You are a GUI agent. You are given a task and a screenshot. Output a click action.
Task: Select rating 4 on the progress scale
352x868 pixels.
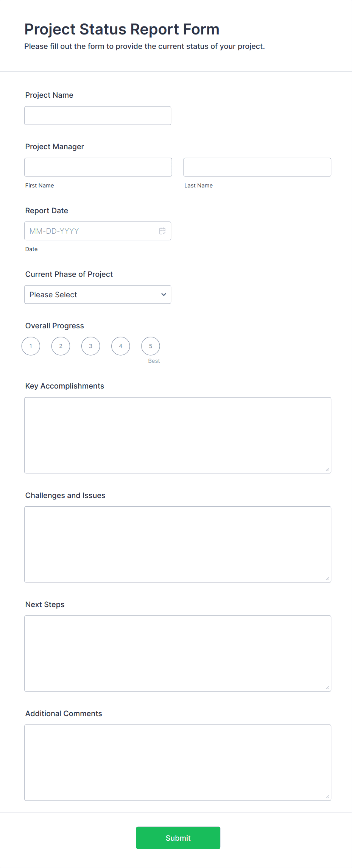click(120, 346)
